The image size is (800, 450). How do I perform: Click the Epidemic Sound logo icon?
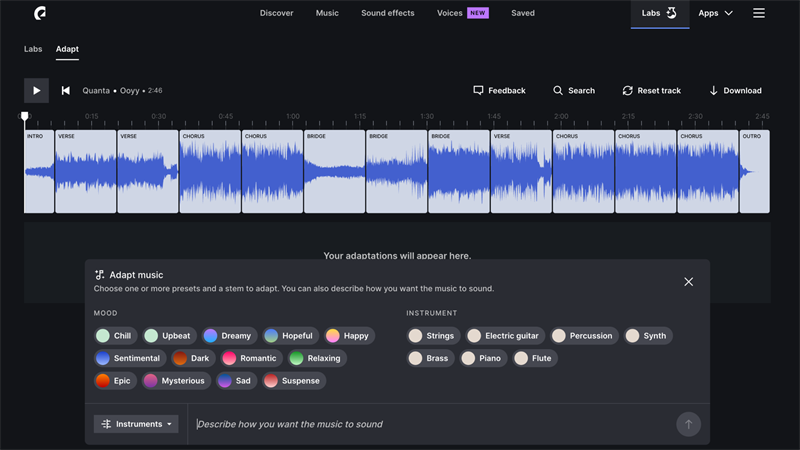click(40, 13)
